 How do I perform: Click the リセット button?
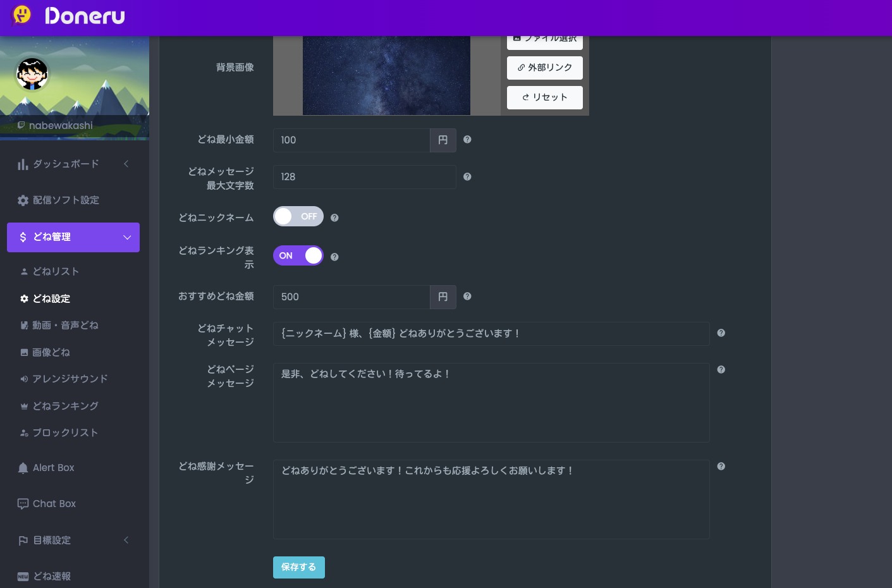click(545, 97)
